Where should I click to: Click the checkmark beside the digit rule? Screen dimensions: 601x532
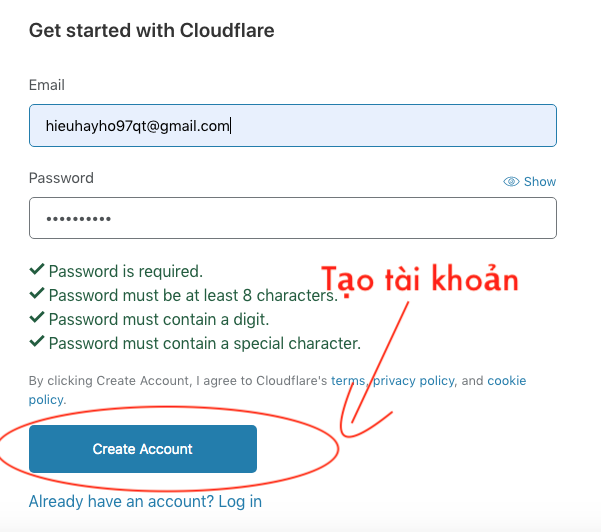(x=37, y=318)
